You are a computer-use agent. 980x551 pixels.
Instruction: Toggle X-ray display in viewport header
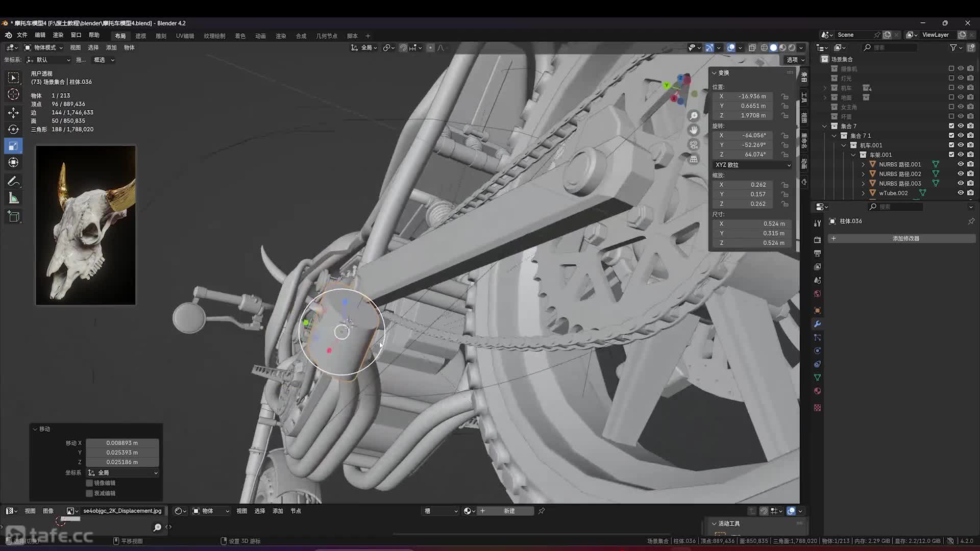pyautogui.click(x=752, y=47)
